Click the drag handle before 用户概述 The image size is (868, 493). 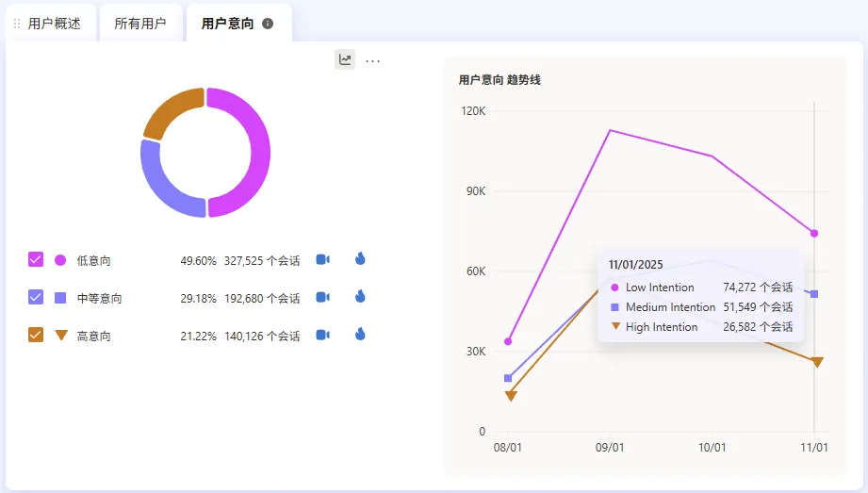click(x=16, y=24)
